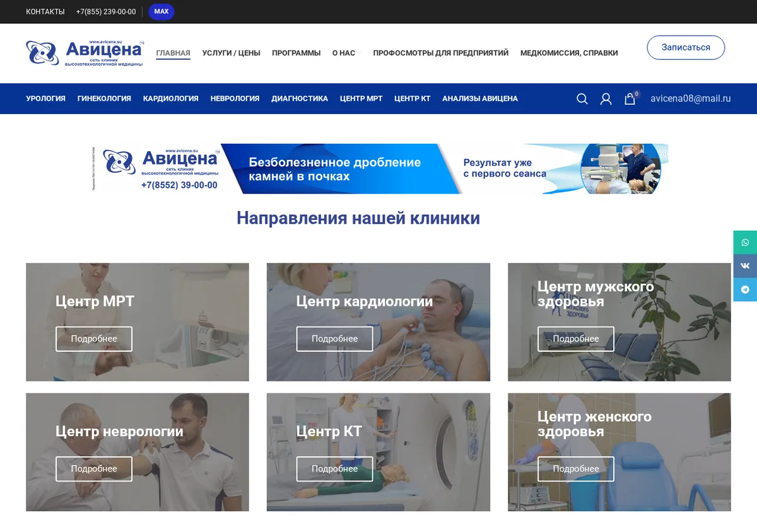The image size is (757, 532).
Task: Click the user account icon
Action: [606, 99]
